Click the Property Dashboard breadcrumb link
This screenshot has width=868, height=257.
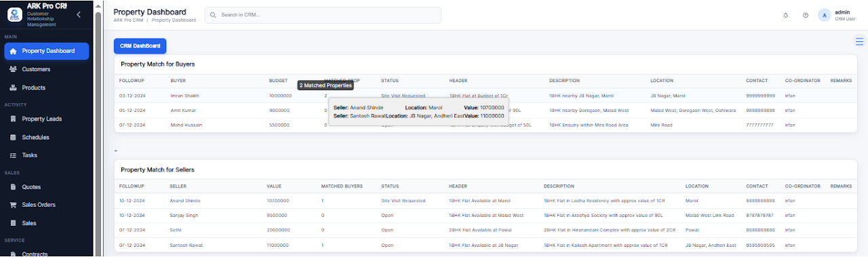(174, 20)
